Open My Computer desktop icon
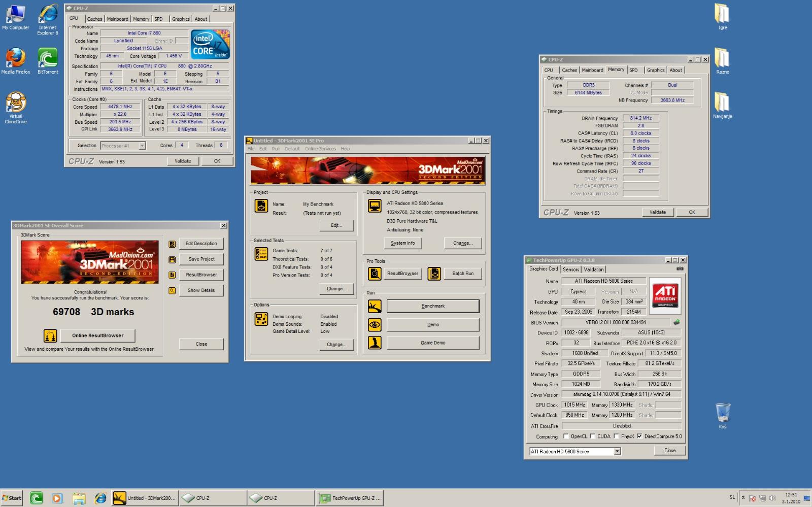Image resolution: width=812 pixels, height=507 pixels. 15,17
